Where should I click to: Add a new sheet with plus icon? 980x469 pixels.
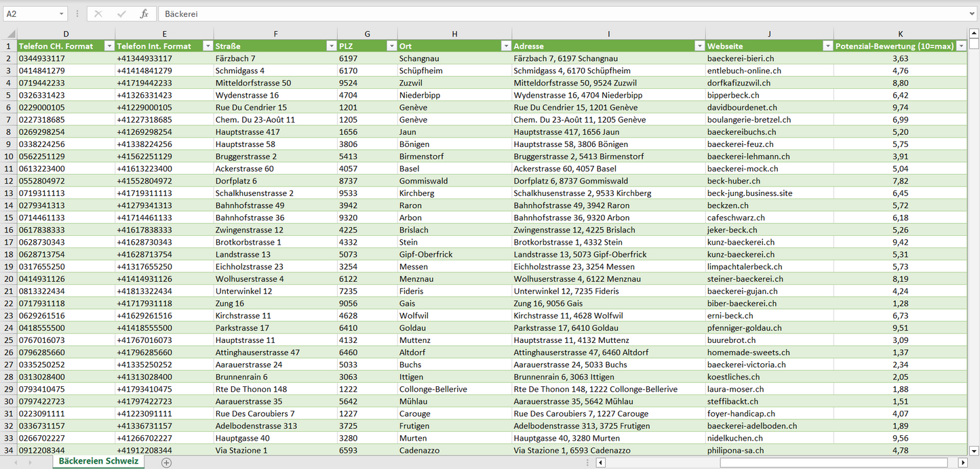166,462
